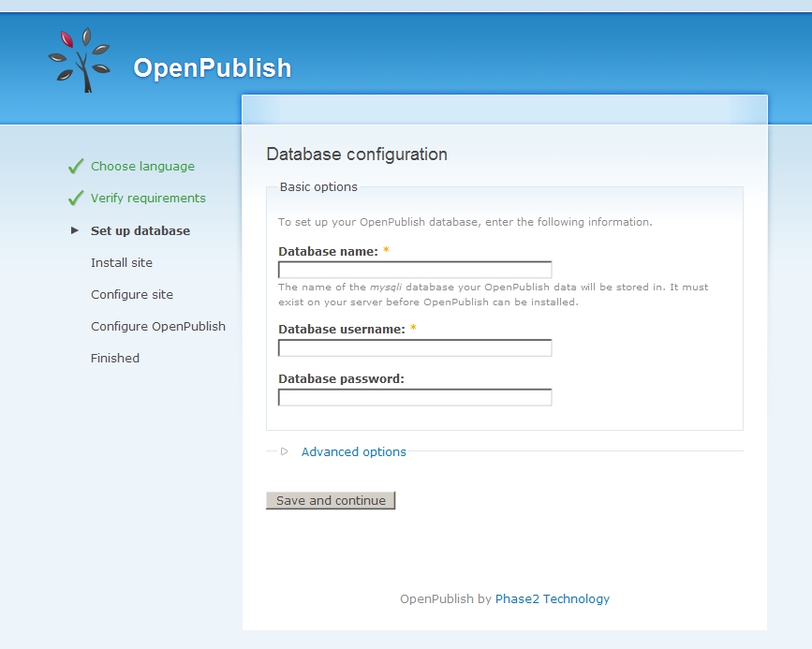Click the OpenPublish tree logo
The image size is (812, 649).
(x=80, y=60)
